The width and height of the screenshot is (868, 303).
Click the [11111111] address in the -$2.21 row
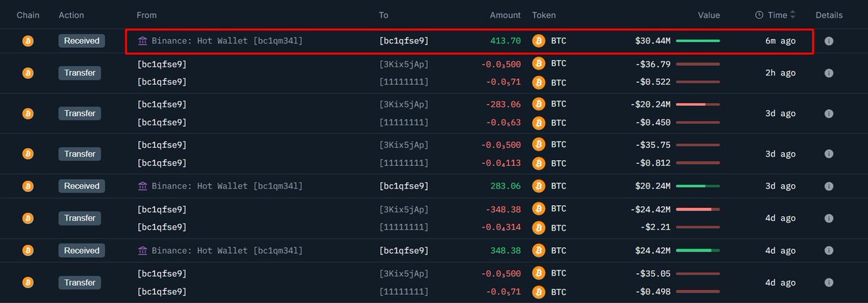pyautogui.click(x=403, y=227)
